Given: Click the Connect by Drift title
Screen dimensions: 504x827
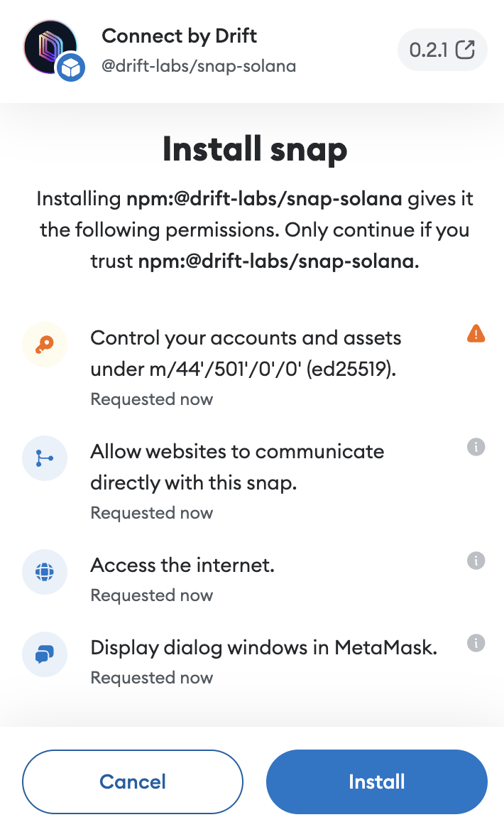Looking at the screenshot, I should pos(179,36).
